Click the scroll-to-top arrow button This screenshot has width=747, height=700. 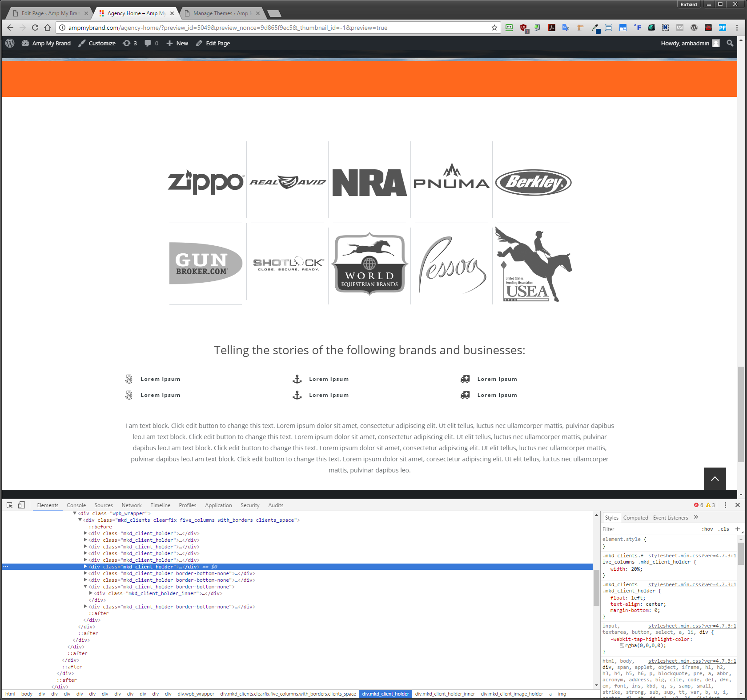715,479
